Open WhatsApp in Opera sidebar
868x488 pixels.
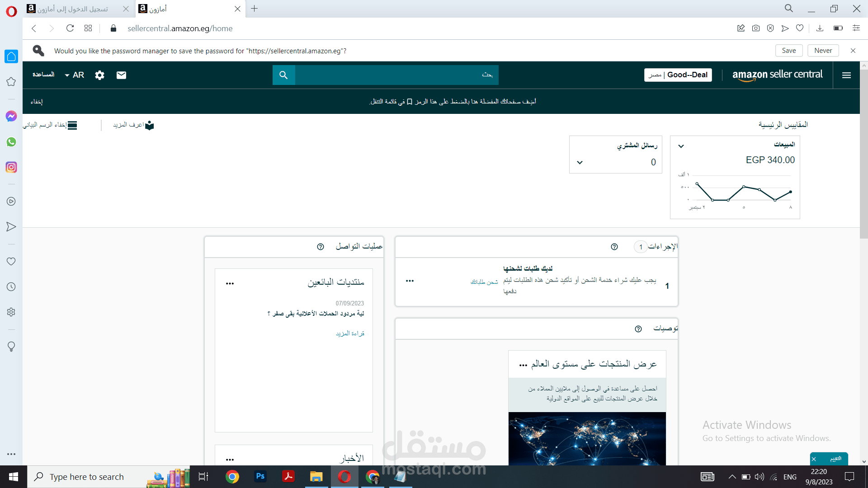[11, 142]
